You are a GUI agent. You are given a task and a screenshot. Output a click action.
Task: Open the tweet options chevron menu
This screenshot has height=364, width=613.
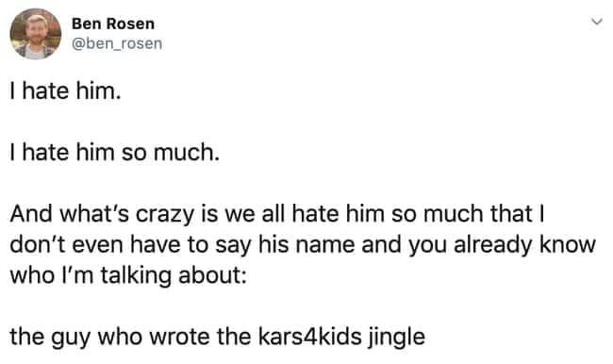[x=596, y=22]
